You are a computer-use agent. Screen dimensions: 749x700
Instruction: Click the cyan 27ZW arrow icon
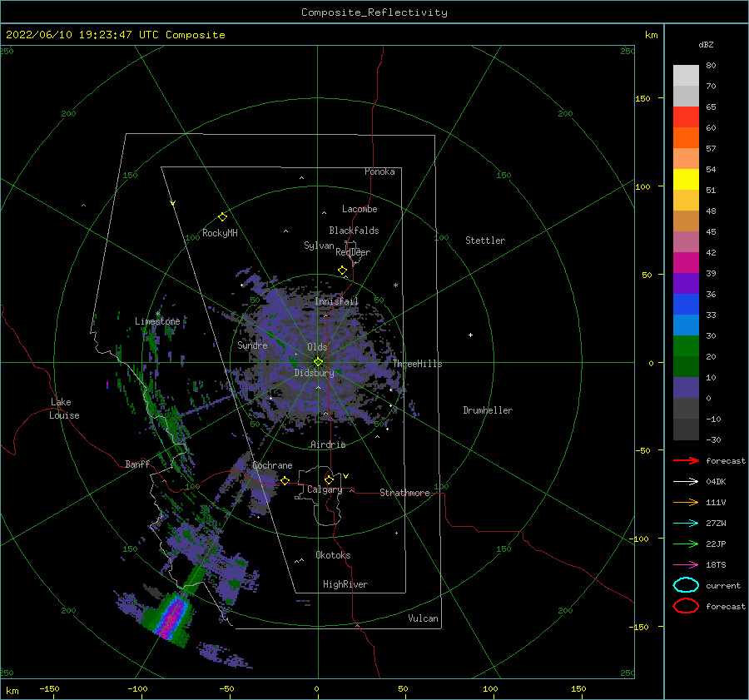pos(686,524)
